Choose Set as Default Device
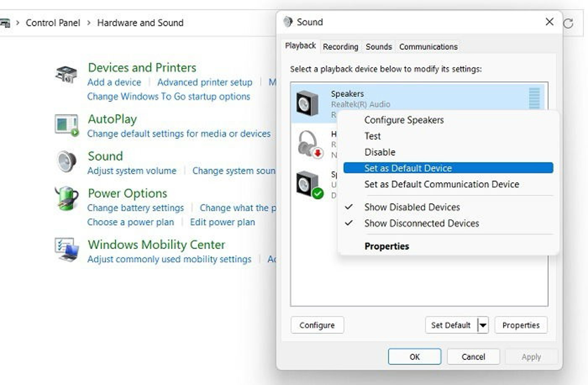The width and height of the screenshot is (588, 385). coord(408,168)
